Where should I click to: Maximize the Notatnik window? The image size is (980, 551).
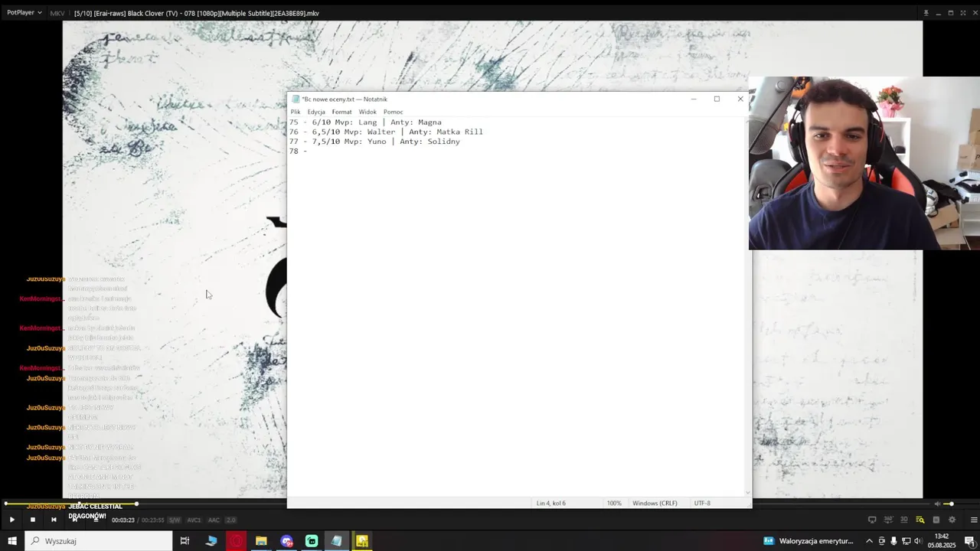click(717, 99)
